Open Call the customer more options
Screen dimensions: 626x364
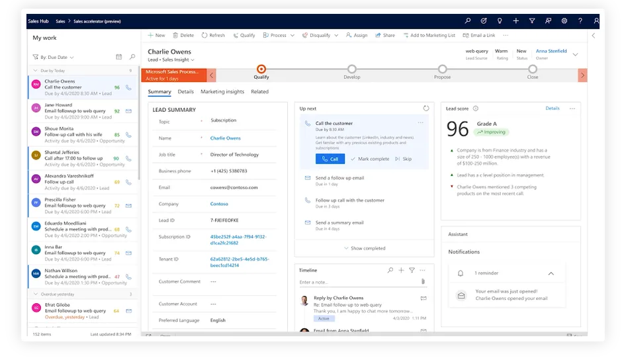tap(420, 123)
